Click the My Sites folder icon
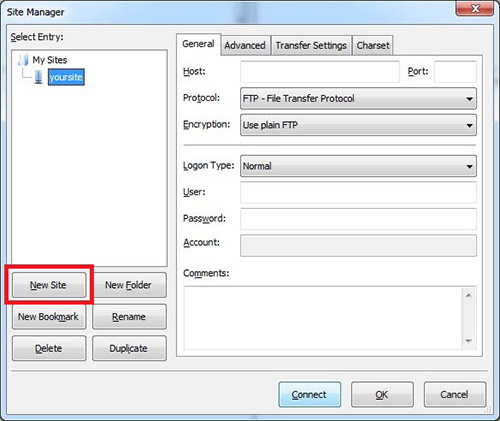The height and width of the screenshot is (421, 500). point(23,60)
